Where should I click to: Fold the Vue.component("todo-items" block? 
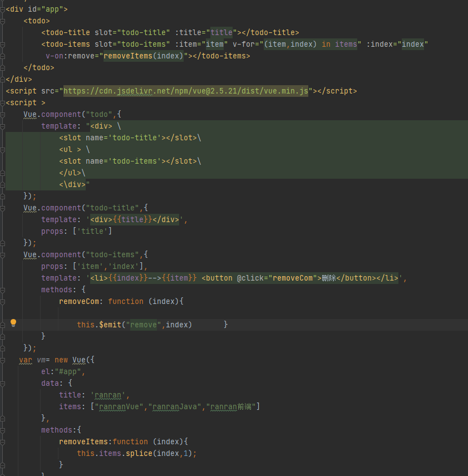pos(2,255)
